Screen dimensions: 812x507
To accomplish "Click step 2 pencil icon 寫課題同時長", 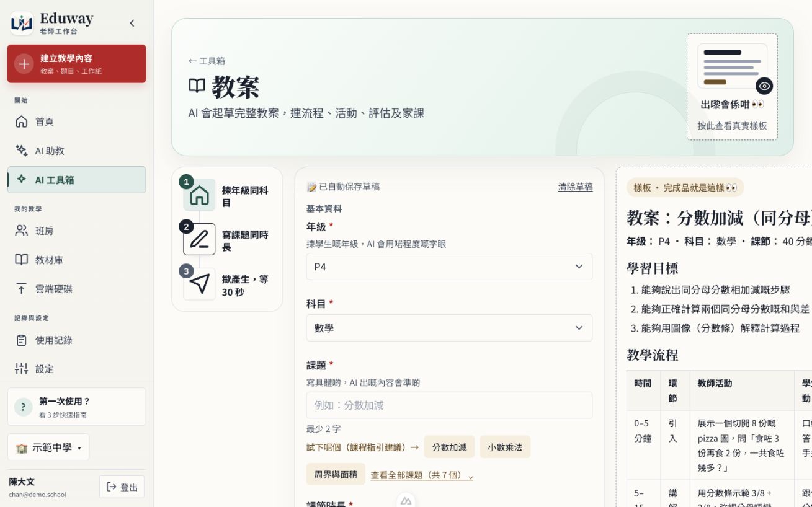I will 199,239.
